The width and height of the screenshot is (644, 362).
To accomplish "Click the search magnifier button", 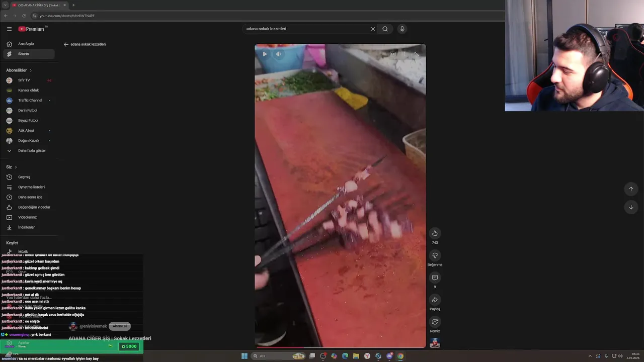I will tap(385, 29).
